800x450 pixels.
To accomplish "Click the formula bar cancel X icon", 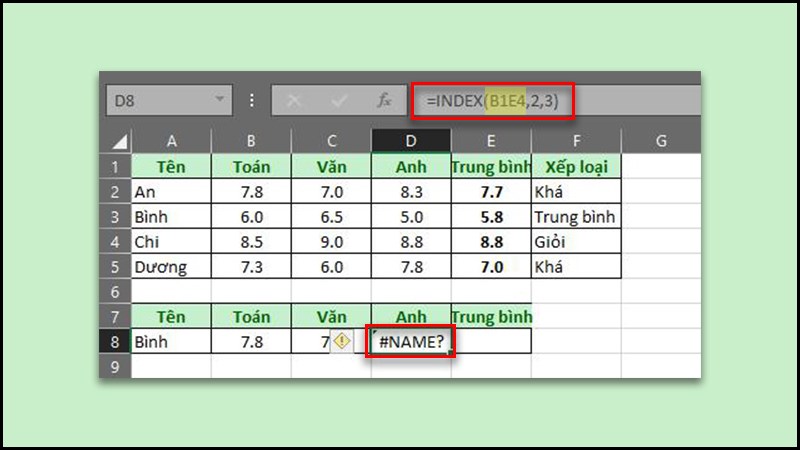I will [293, 101].
